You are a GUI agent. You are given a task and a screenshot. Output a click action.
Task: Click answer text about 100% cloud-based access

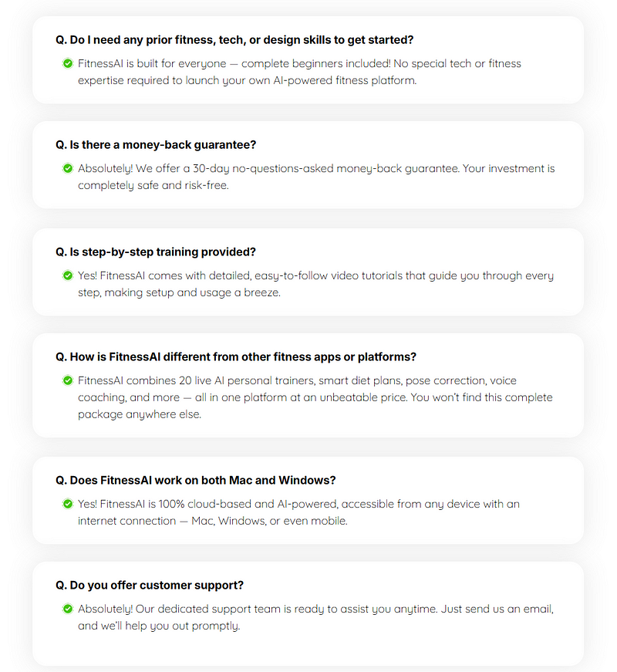click(x=298, y=512)
